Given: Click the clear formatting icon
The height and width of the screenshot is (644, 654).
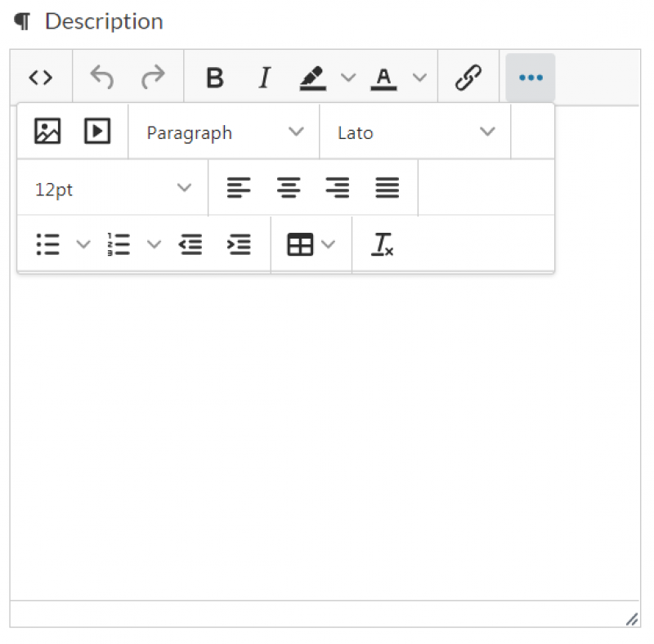Looking at the screenshot, I should coord(383,244).
